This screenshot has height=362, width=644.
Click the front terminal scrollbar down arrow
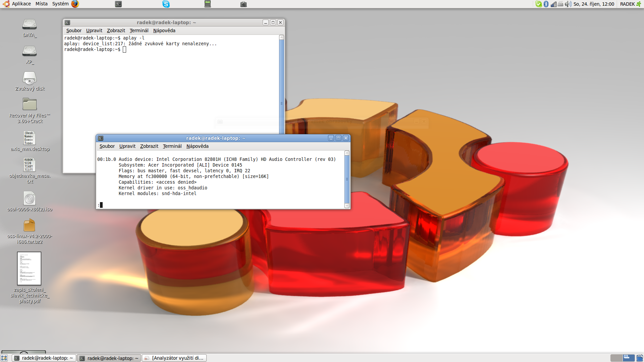(347, 205)
